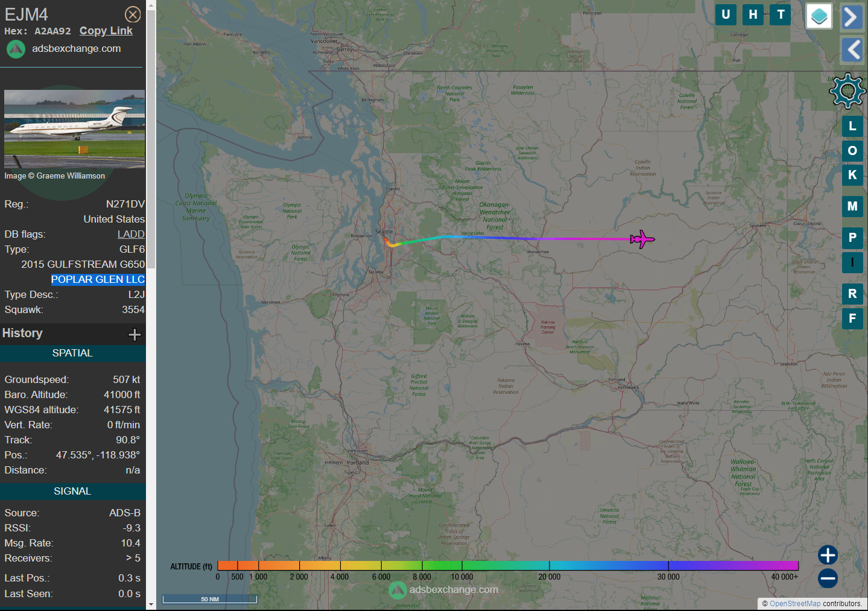Click the N271DV registration value

pos(125,204)
